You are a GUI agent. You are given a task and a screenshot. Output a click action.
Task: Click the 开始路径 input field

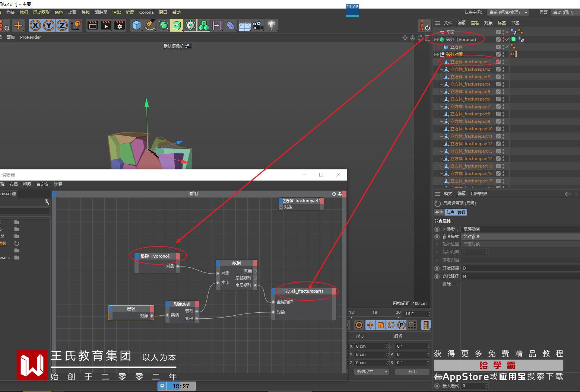pos(520,268)
